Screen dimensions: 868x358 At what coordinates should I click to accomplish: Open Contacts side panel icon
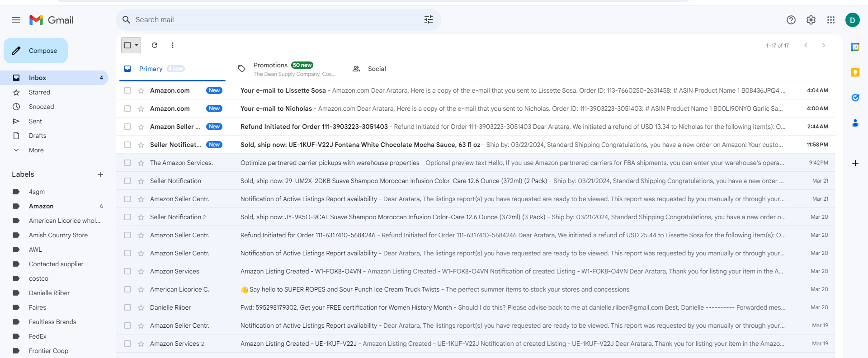855,123
